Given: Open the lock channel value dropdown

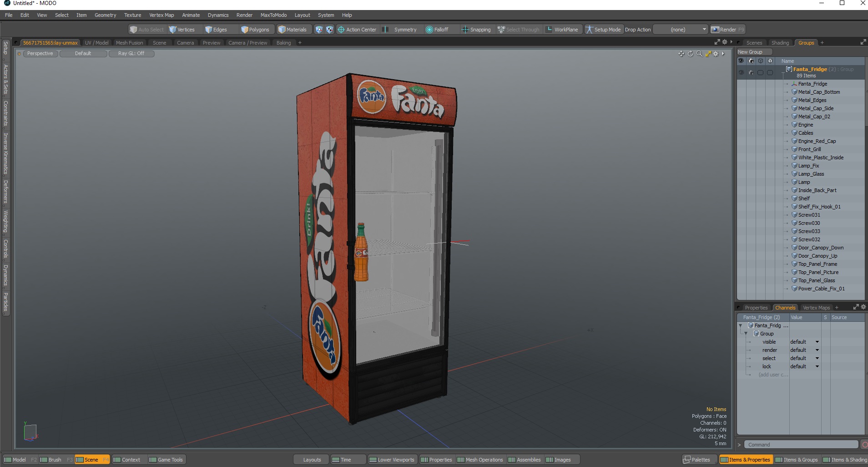Looking at the screenshot, I should (804, 366).
